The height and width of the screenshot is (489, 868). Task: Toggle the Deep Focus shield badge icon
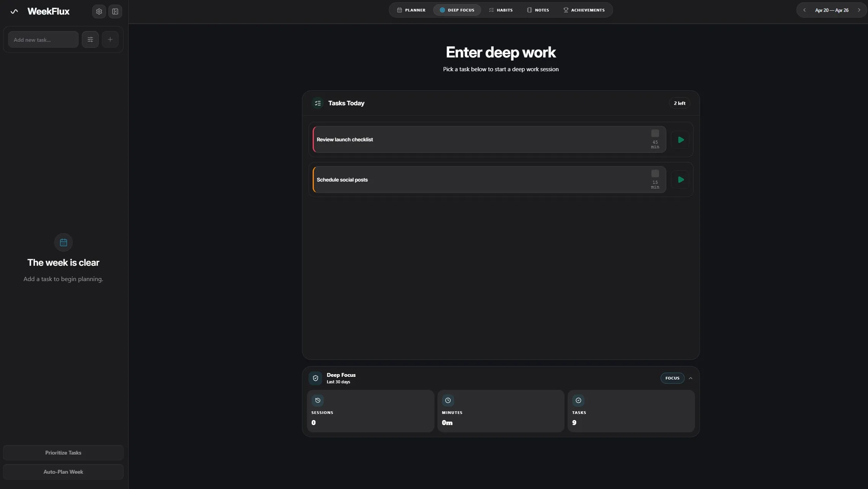click(315, 378)
